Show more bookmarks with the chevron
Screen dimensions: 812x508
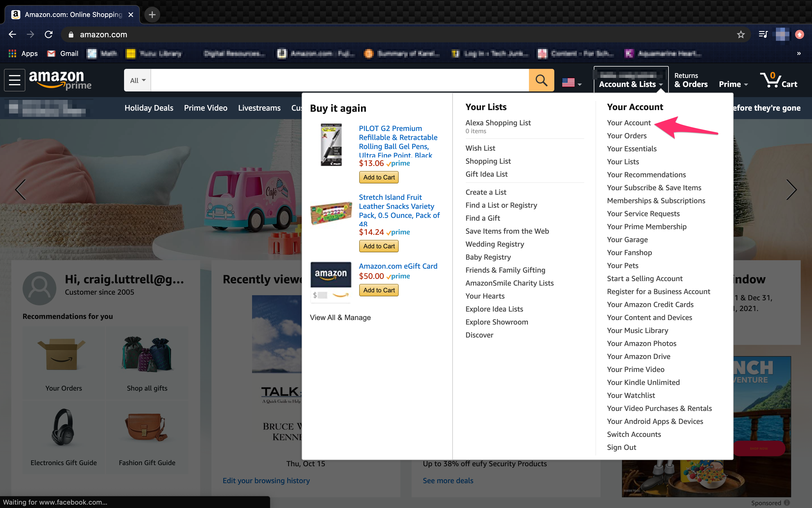click(x=798, y=53)
